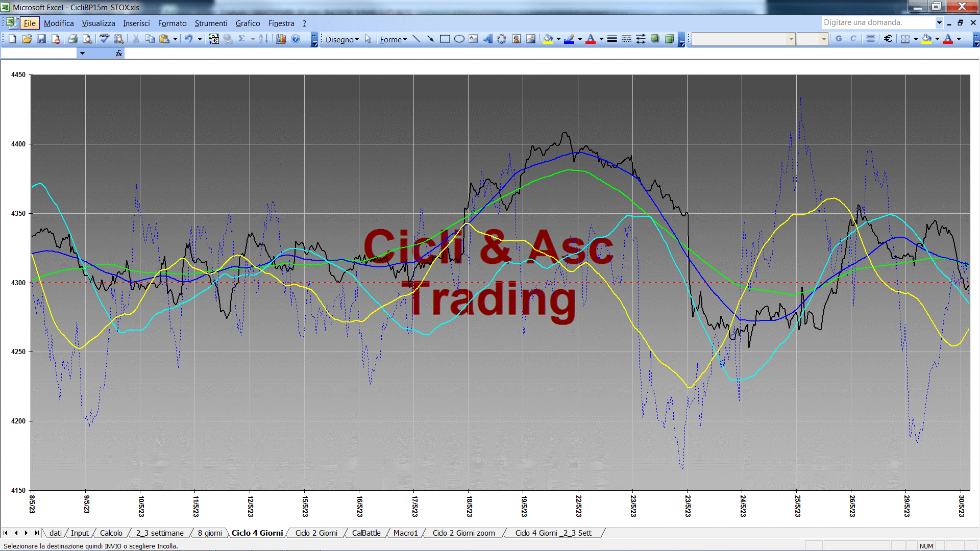Viewport: 980px width, 551px height.
Task: Expand the Borders dropdown arrow
Action: [x=916, y=39]
